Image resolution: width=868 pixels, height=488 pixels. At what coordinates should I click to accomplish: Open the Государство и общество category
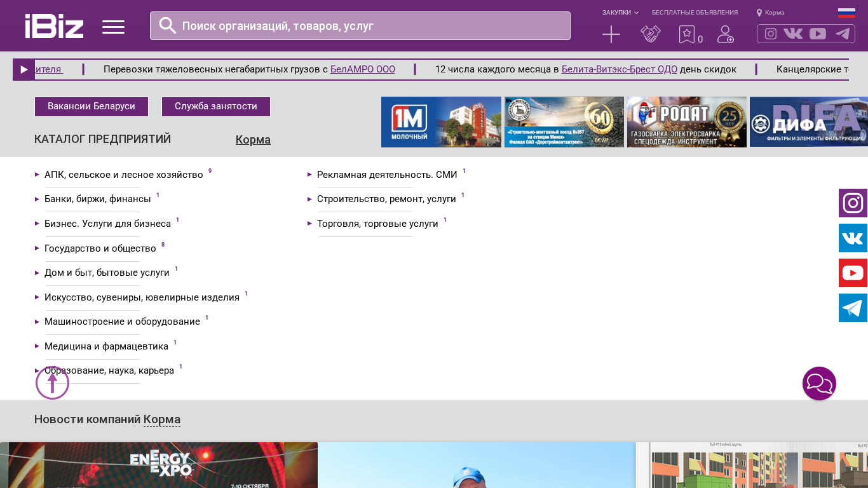pos(100,248)
